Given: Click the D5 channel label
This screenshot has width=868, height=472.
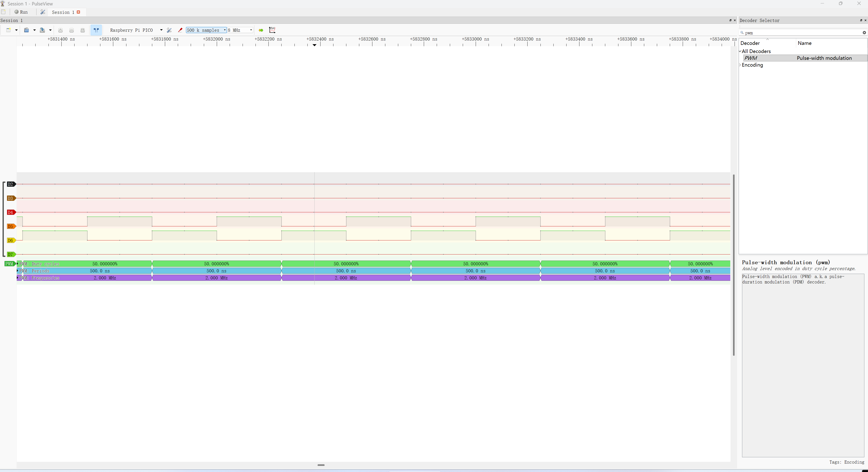Looking at the screenshot, I should 10,226.
